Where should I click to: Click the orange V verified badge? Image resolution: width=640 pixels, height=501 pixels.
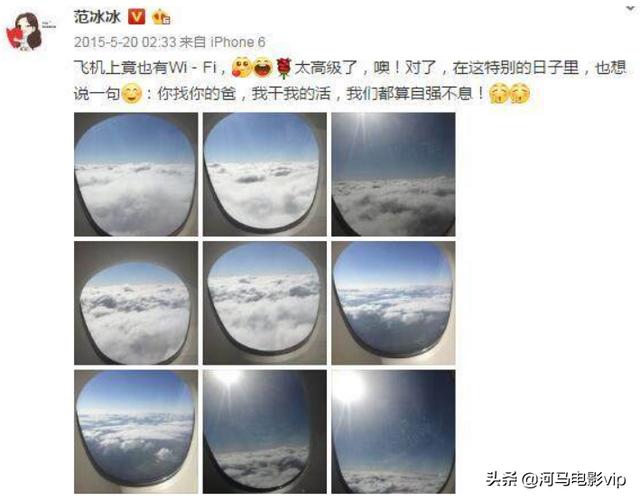[136, 17]
